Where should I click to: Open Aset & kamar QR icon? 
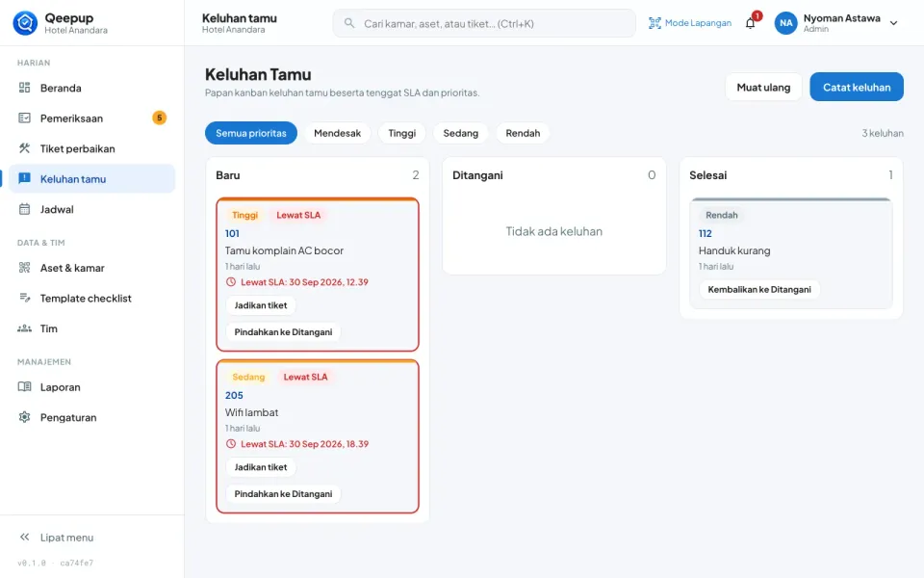tap(24, 268)
